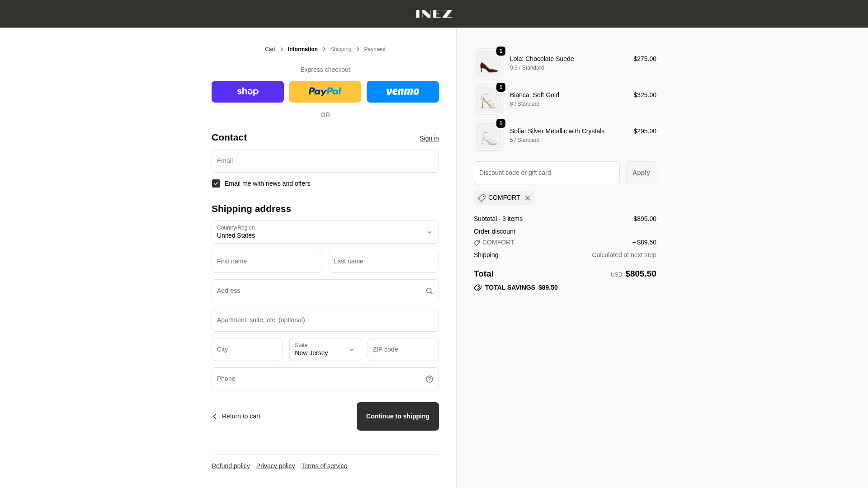The height and width of the screenshot is (488, 868).
Task: Open the Information breadcrumb step
Action: click(x=302, y=49)
